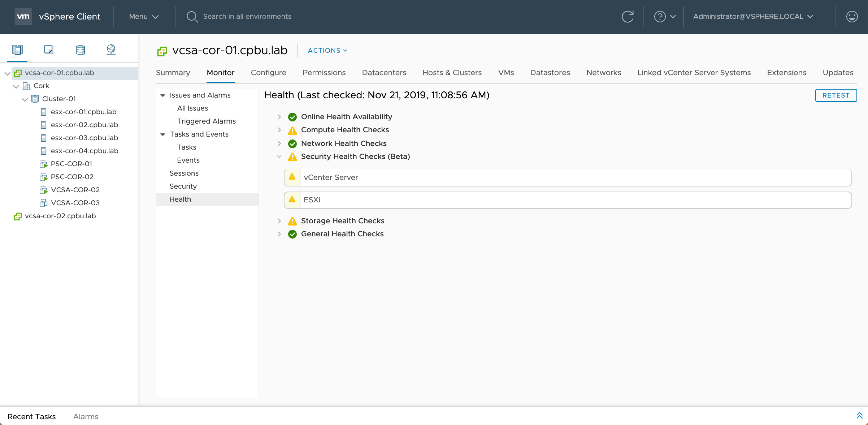Expand Network Health Checks details

[x=279, y=143]
